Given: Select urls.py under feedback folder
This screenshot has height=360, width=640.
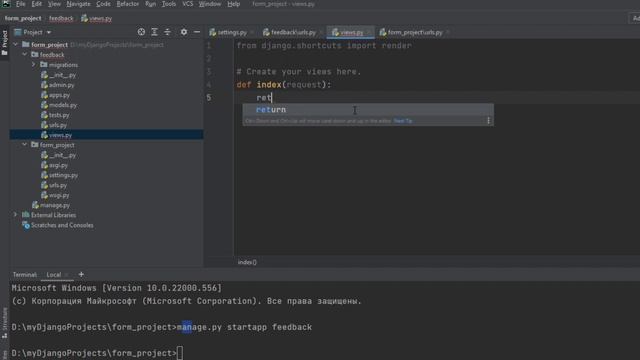Looking at the screenshot, I should [x=58, y=125].
